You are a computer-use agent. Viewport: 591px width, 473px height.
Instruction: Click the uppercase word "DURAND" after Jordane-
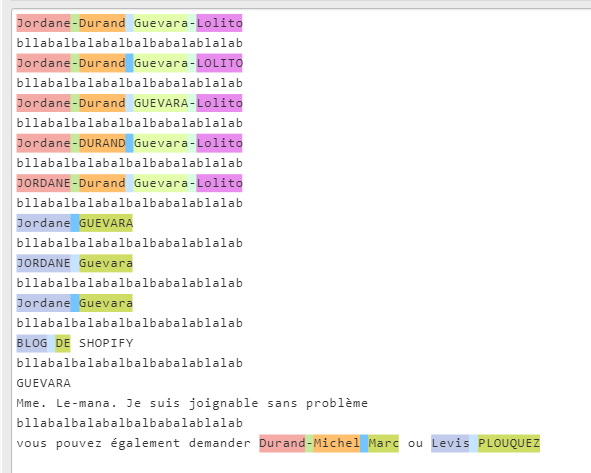point(102,143)
